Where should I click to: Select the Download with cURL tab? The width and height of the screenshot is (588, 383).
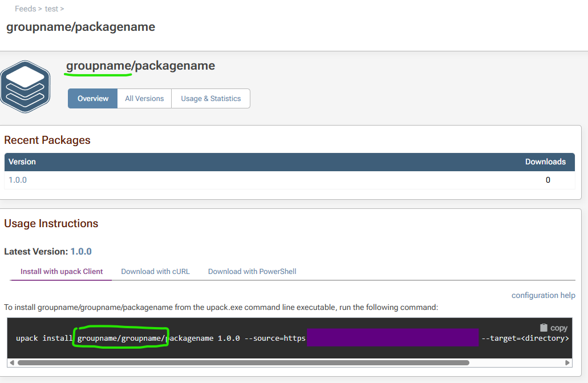tap(155, 271)
